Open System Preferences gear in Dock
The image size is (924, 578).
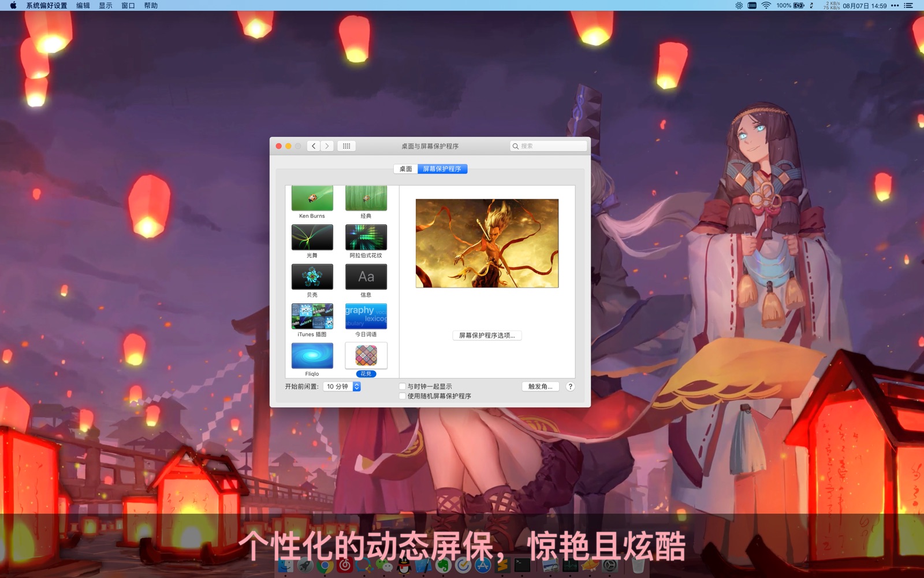[610, 565]
